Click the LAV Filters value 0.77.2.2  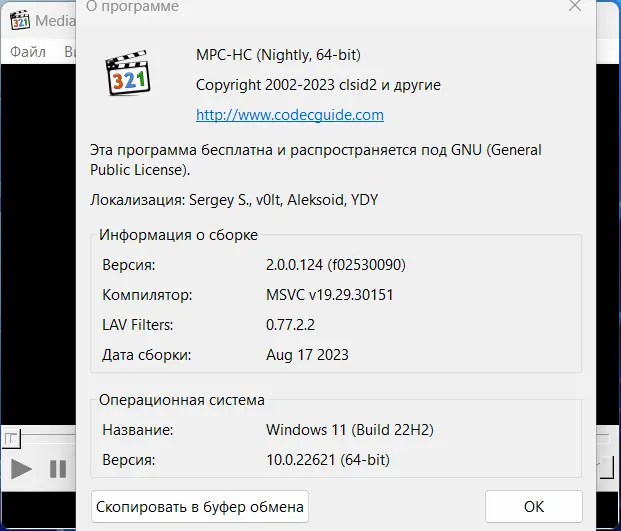tap(291, 324)
